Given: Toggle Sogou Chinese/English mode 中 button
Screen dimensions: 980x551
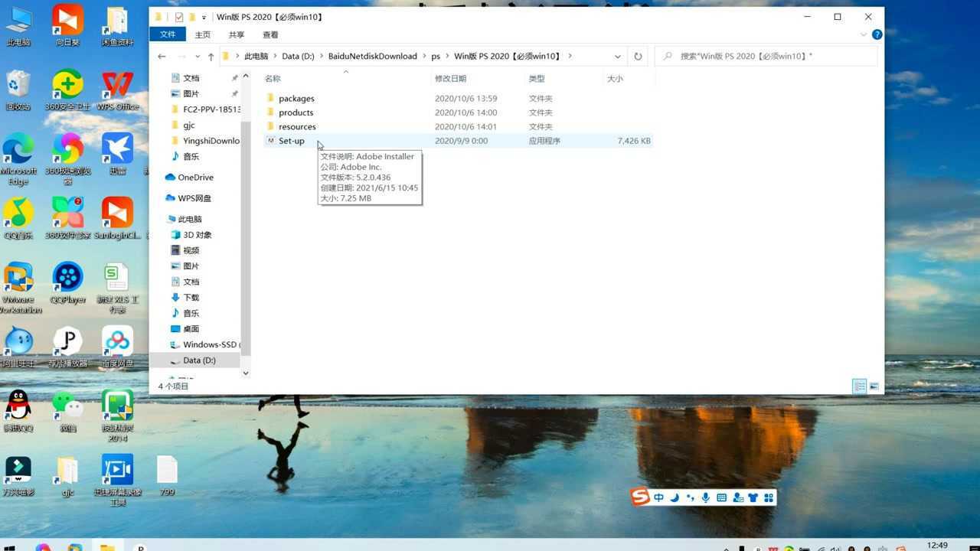Looking at the screenshot, I should (658, 497).
